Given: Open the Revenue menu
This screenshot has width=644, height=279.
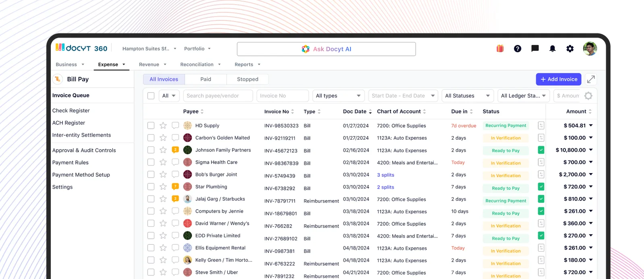Looking at the screenshot, I should 153,64.
